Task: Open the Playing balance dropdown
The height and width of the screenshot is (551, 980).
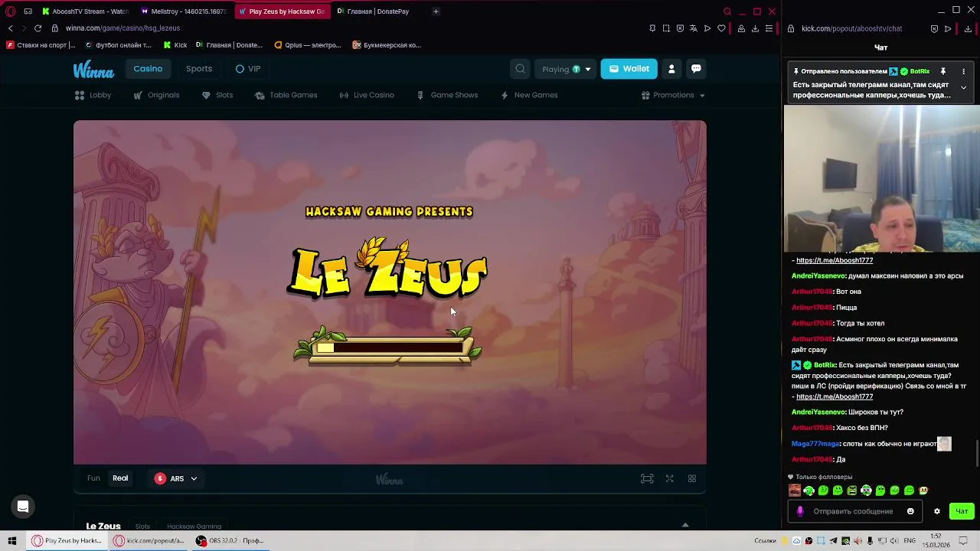Action: pos(566,69)
